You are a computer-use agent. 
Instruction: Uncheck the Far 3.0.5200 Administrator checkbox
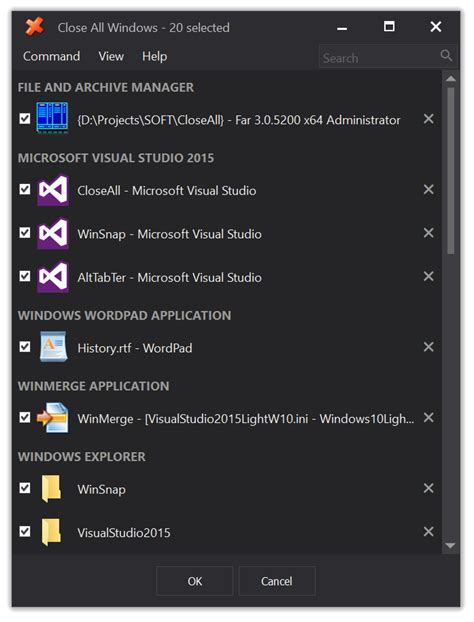click(x=25, y=119)
